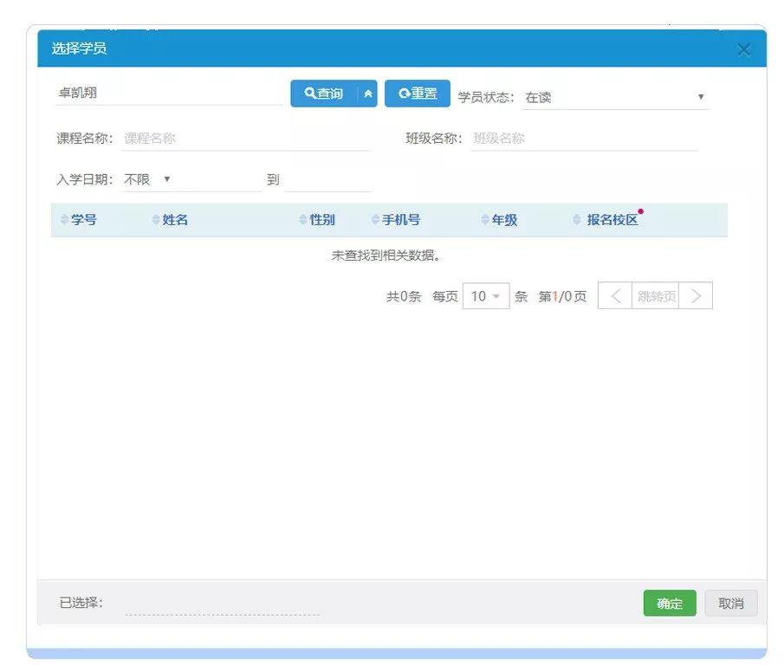Sort by 手机号 column icon
784x672 pixels.
pyautogui.click(x=375, y=221)
